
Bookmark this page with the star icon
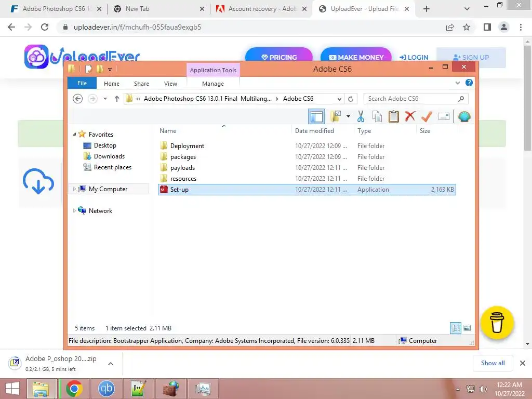point(467,27)
